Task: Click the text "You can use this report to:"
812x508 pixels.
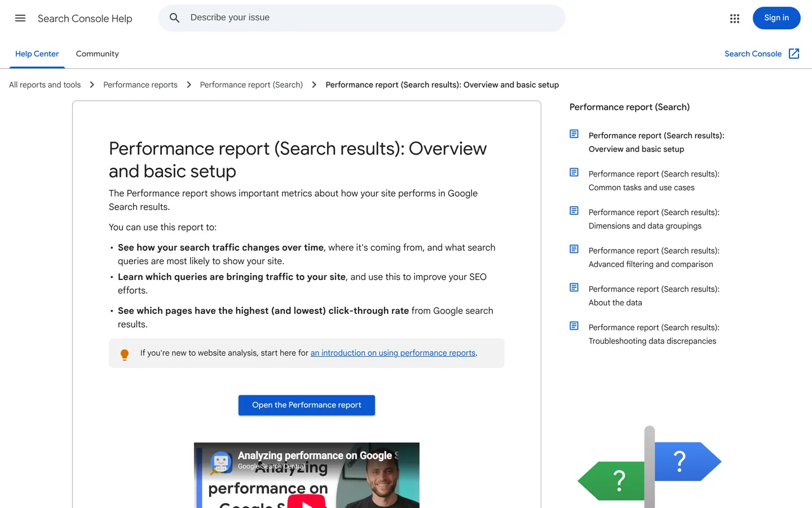Action: point(162,227)
